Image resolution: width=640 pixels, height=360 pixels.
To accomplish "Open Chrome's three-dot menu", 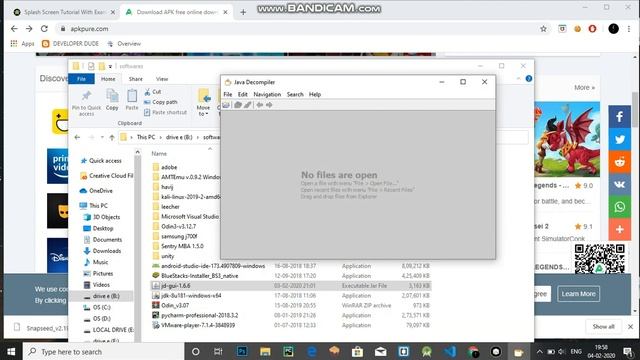I will [x=629, y=29].
